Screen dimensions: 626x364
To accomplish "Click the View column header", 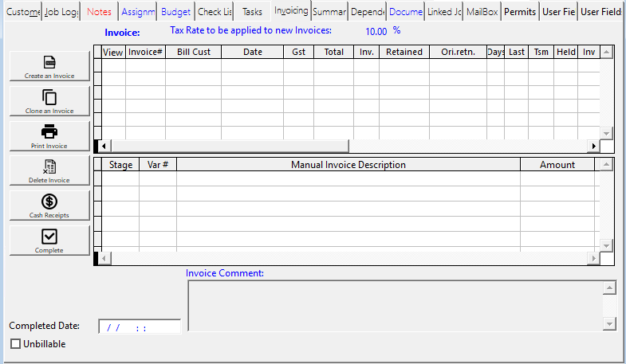I will pos(113,52).
